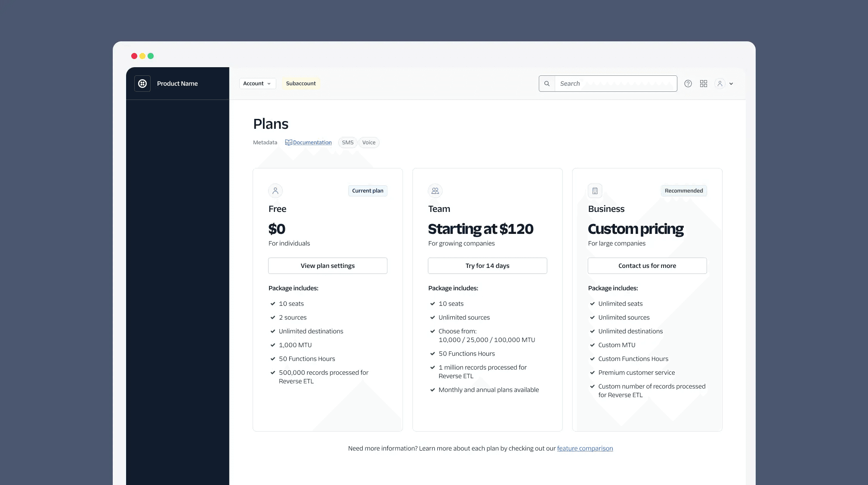Select the Voice tab
Screen dimensions: 868x485
click(x=369, y=143)
